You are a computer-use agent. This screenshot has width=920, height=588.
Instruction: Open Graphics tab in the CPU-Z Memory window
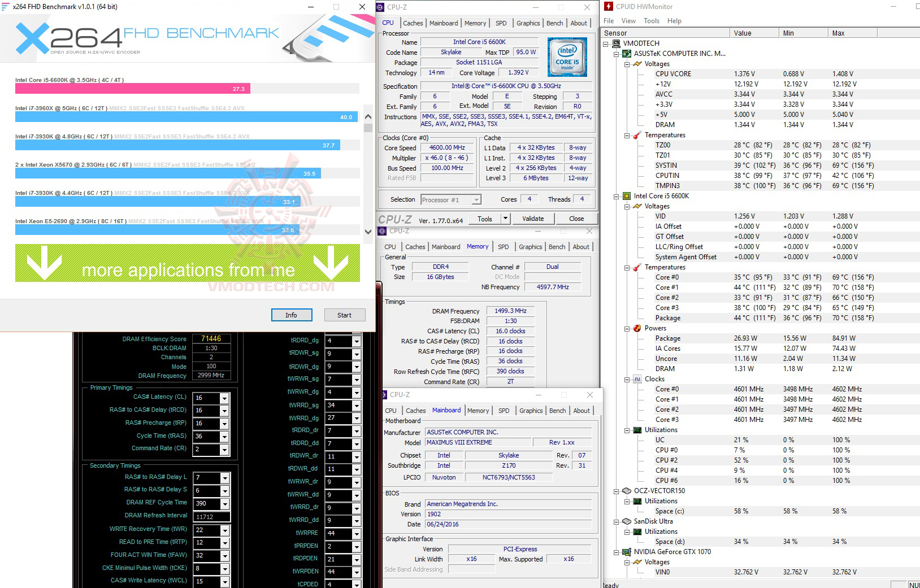[531, 247]
